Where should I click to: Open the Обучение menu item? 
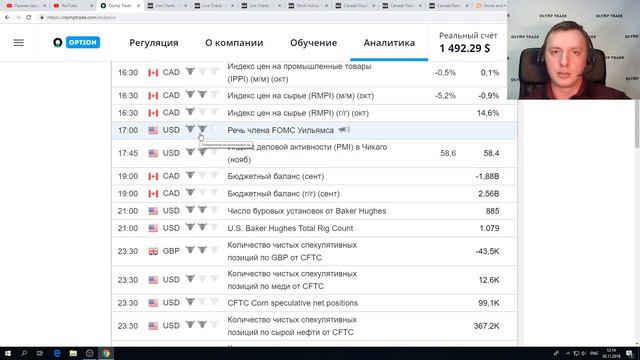click(313, 42)
